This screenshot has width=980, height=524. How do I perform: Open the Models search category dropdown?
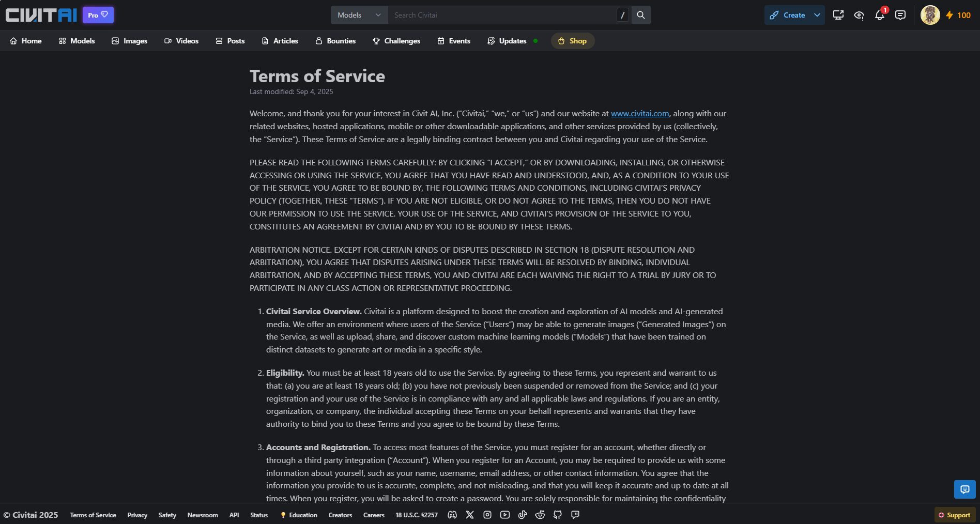point(359,15)
